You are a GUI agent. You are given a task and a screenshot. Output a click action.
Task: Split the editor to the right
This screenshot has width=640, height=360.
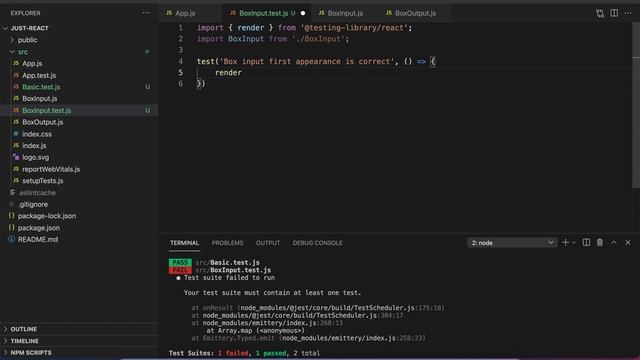tap(614, 13)
